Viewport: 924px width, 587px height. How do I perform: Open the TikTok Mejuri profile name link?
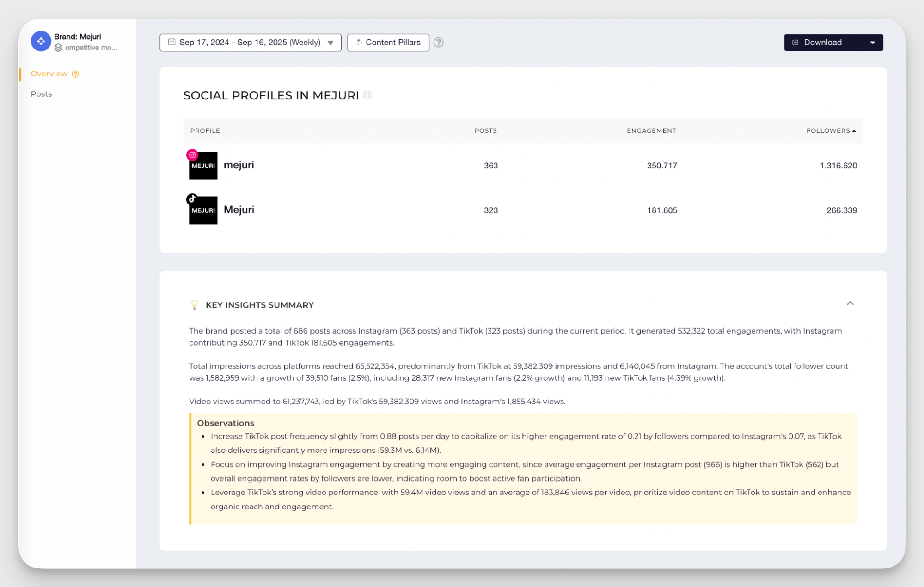coord(239,210)
